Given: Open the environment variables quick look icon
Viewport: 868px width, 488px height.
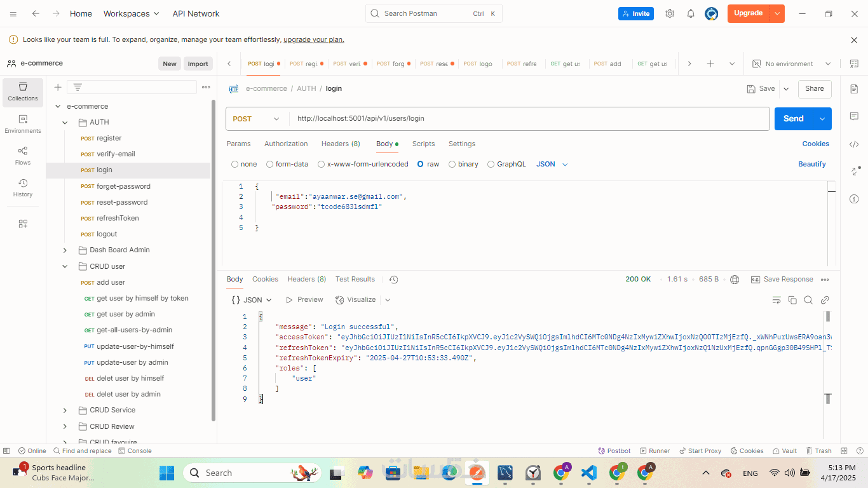Looking at the screenshot, I should (854, 64).
